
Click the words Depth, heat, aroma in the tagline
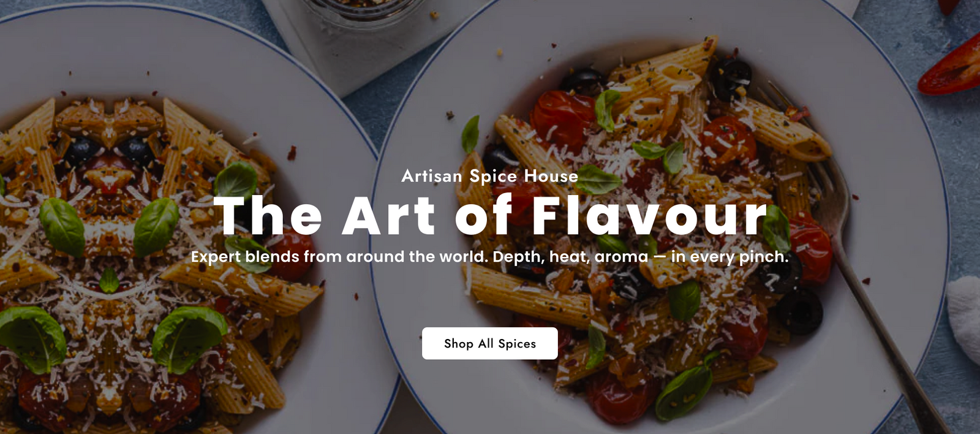(x=570, y=257)
